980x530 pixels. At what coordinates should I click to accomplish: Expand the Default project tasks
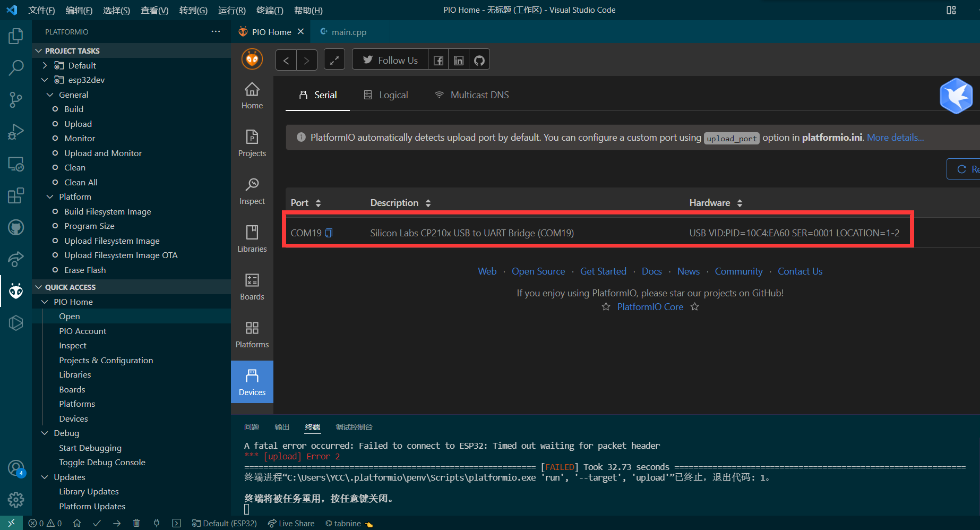[x=45, y=65]
